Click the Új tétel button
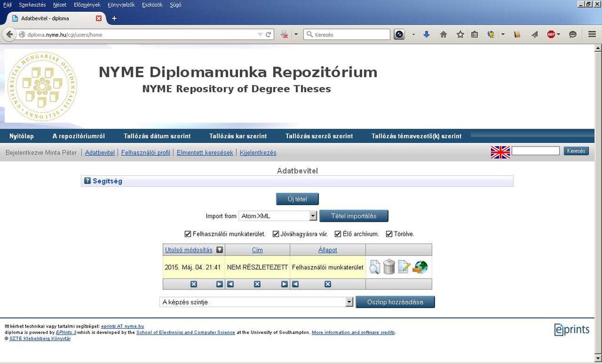 point(297,199)
